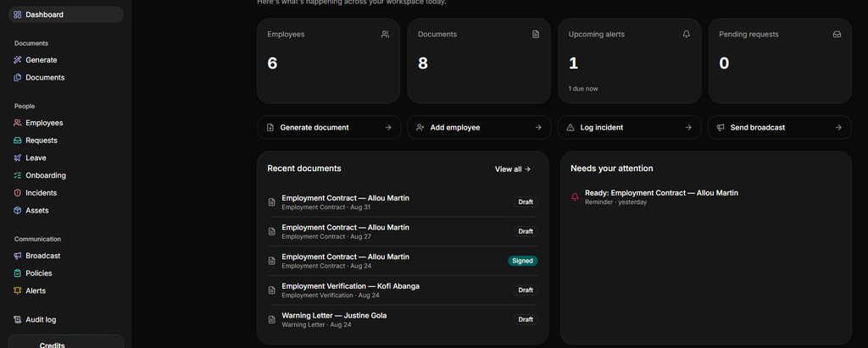Open Employment Verification — Kofi Abanga
The width and height of the screenshot is (868, 348).
tap(403, 290)
